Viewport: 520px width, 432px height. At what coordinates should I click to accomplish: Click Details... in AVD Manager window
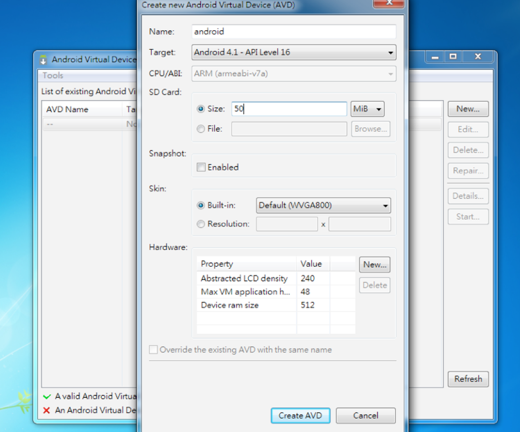468,196
